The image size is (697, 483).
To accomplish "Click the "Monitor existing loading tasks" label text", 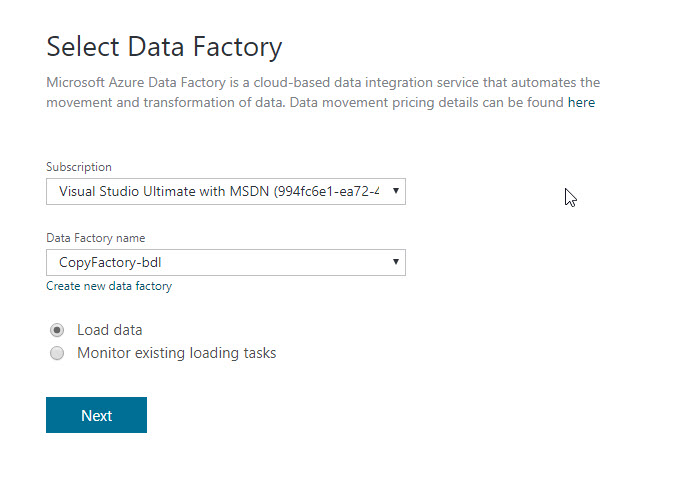I will tap(176, 353).
